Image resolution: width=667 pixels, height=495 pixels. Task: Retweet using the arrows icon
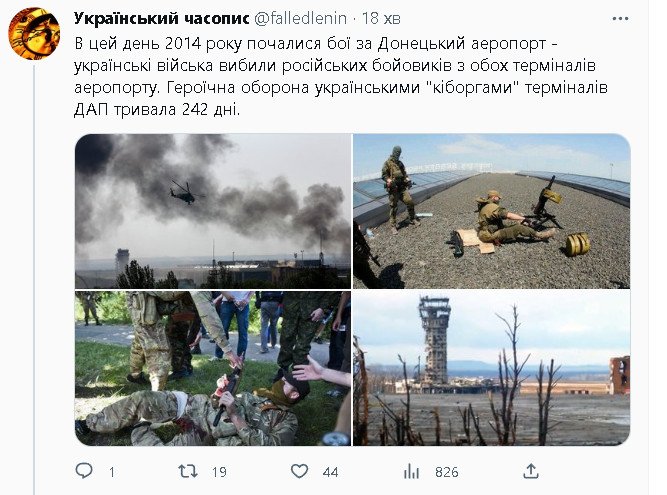coord(188,471)
